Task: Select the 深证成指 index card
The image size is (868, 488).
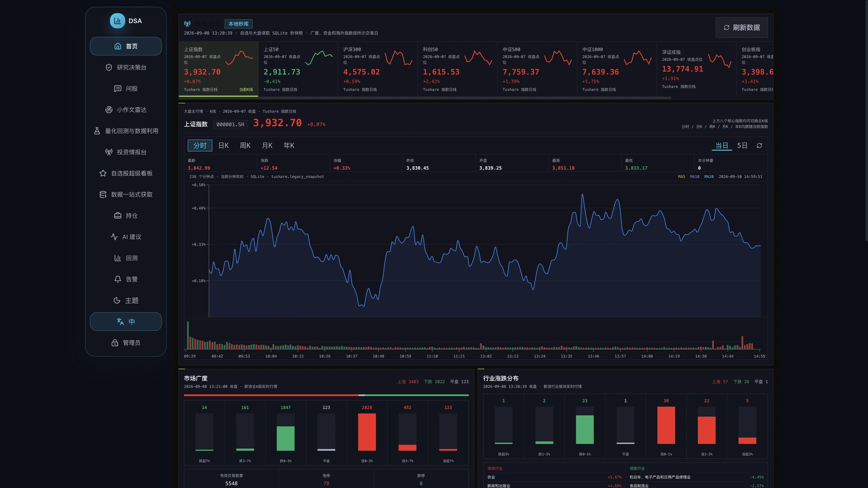Action: (696, 69)
